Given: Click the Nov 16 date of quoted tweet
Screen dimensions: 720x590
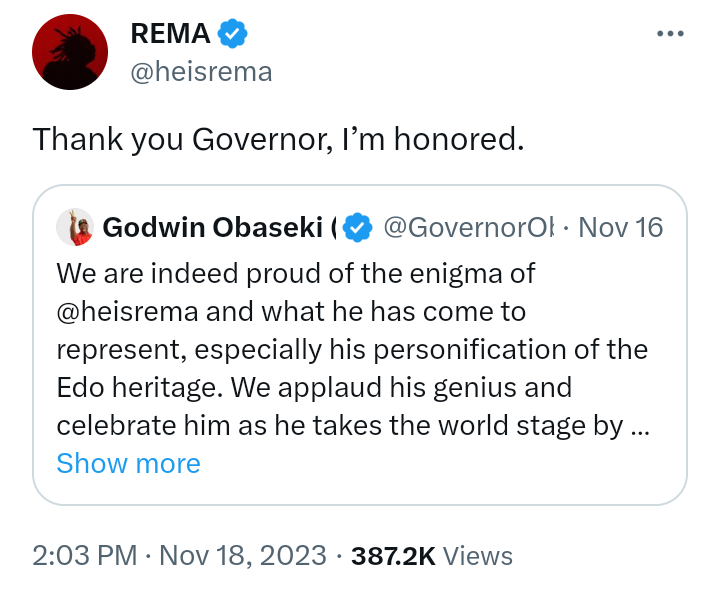Looking at the screenshot, I should pos(621,228).
